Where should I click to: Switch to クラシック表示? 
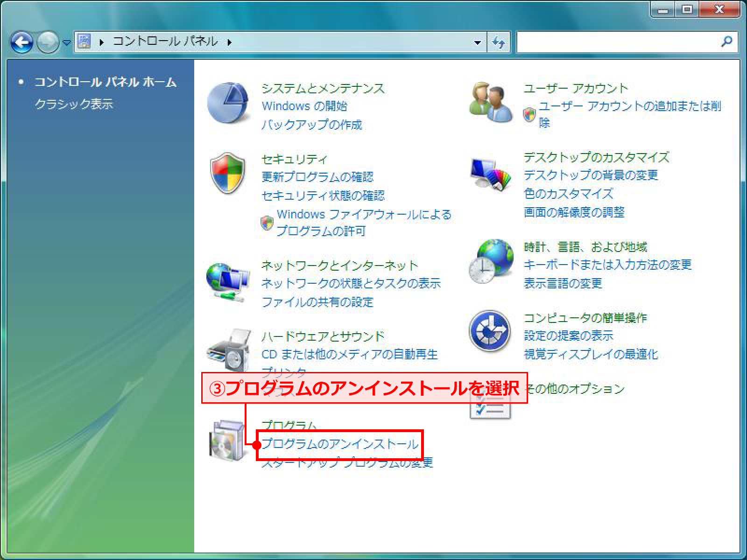pos(74,104)
